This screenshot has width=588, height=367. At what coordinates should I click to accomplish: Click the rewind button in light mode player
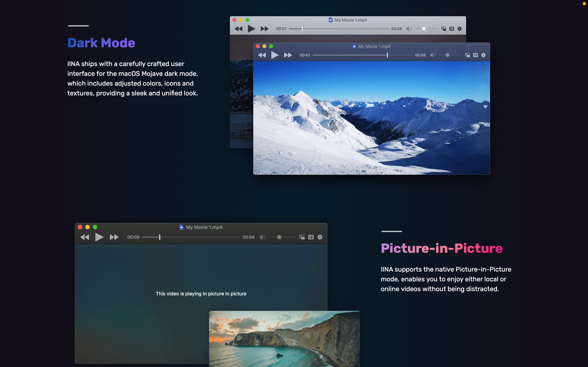pos(238,29)
